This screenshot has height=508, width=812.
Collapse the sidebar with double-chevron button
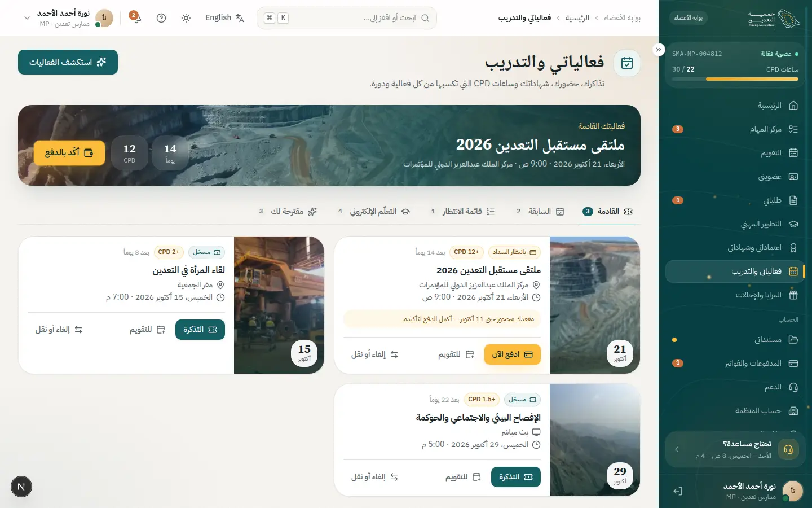point(659,50)
